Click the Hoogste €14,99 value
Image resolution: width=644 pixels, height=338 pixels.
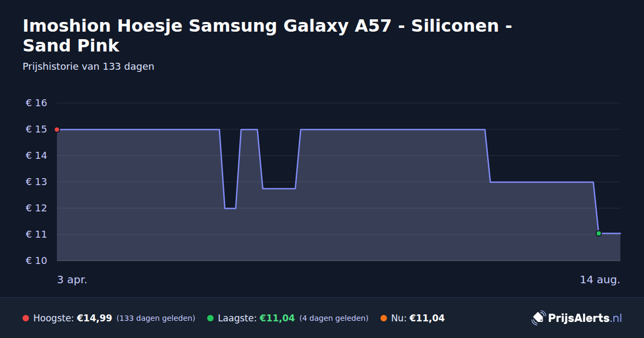pyautogui.click(x=94, y=318)
